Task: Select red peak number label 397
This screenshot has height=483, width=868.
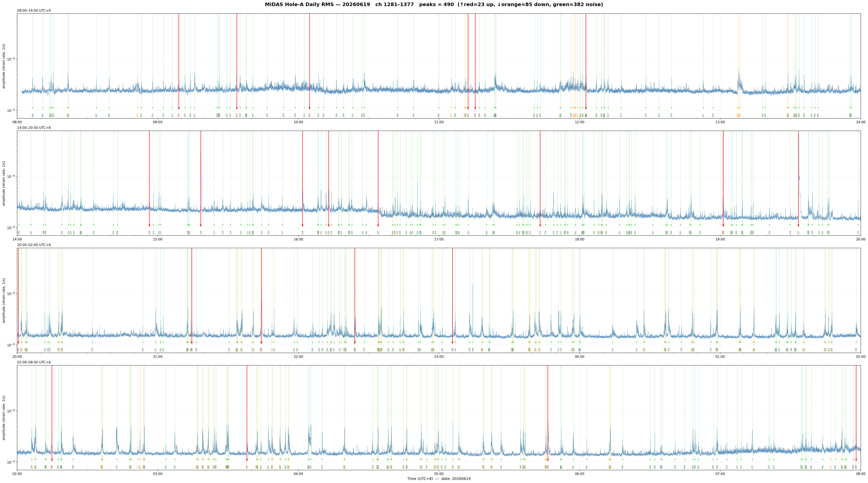Action: coord(247,467)
